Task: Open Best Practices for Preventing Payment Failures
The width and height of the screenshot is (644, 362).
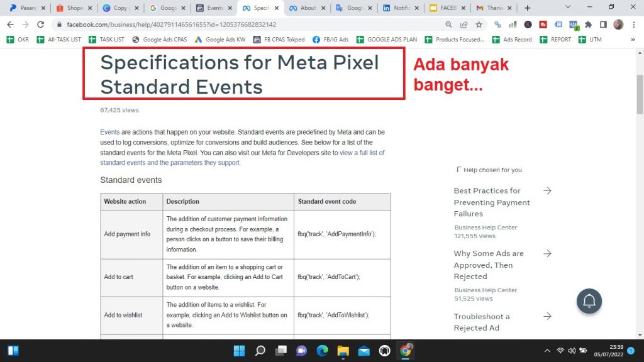Action: tap(492, 202)
